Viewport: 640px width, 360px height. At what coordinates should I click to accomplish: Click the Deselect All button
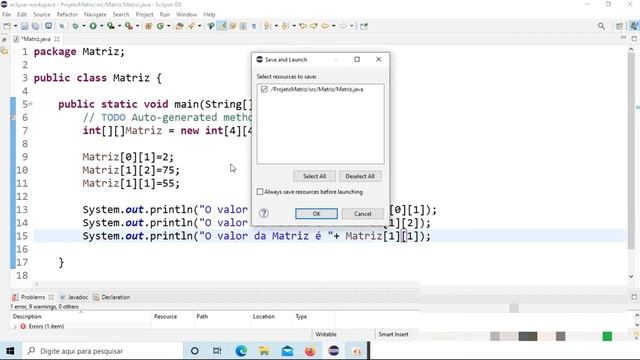360,176
